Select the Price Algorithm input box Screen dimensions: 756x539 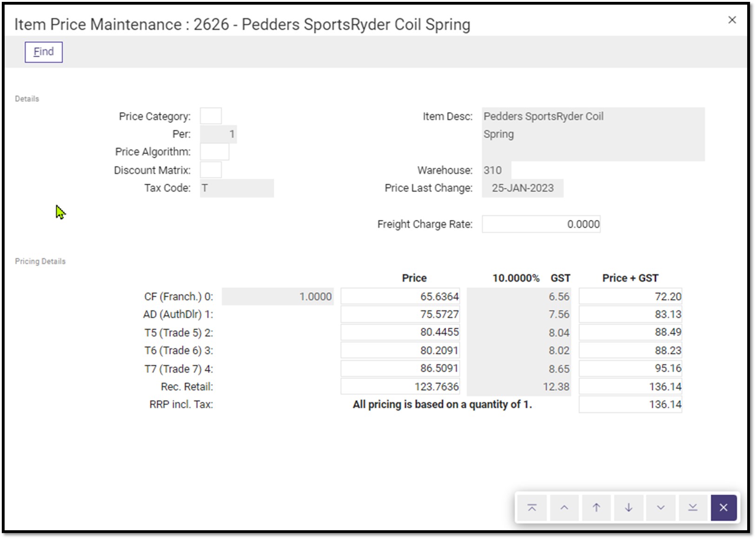214,152
